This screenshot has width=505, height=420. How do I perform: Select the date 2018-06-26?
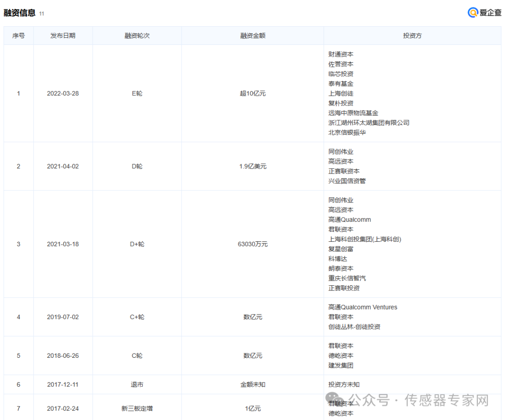[x=63, y=355]
